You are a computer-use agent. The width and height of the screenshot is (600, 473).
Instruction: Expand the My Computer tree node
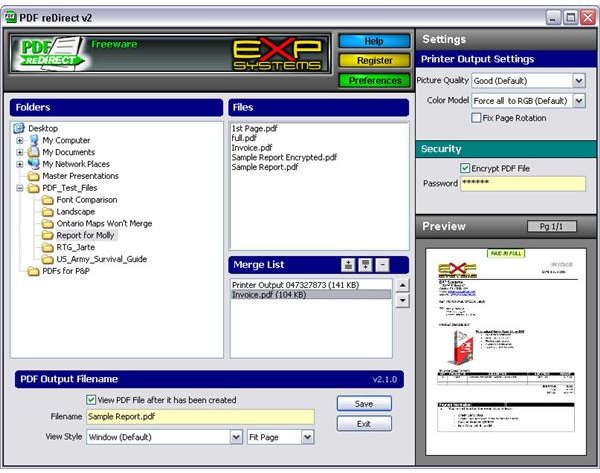click(x=20, y=140)
